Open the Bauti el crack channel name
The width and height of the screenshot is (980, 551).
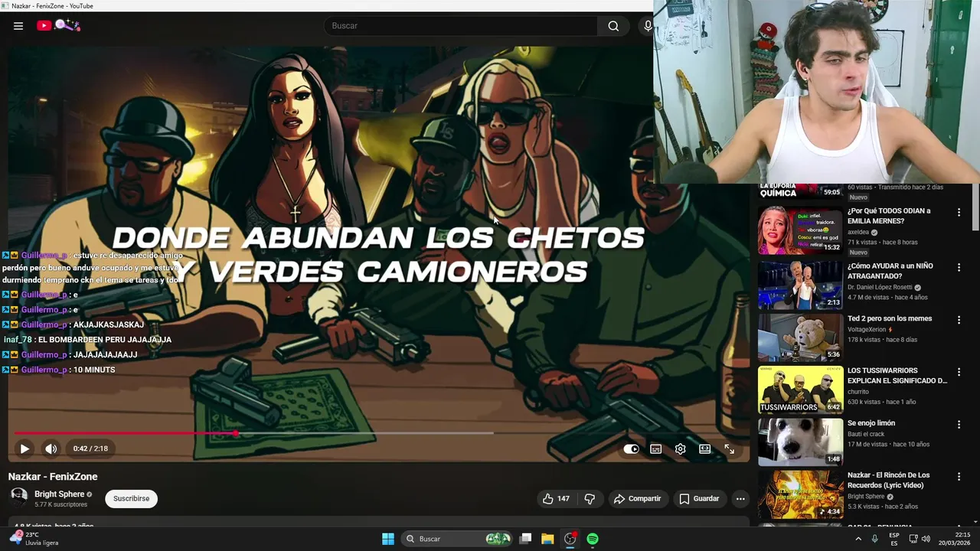[x=866, y=434]
